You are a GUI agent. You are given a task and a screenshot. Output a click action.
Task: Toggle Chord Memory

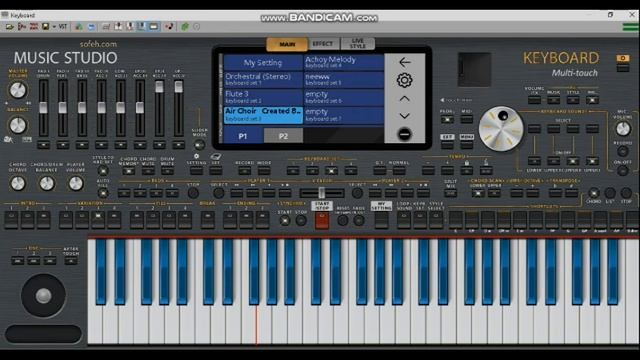click(x=128, y=171)
